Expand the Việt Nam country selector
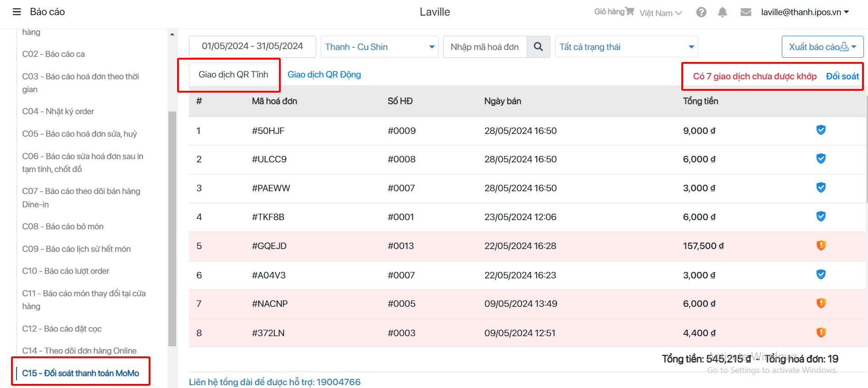The height and width of the screenshot is (388, 868). 661,13
